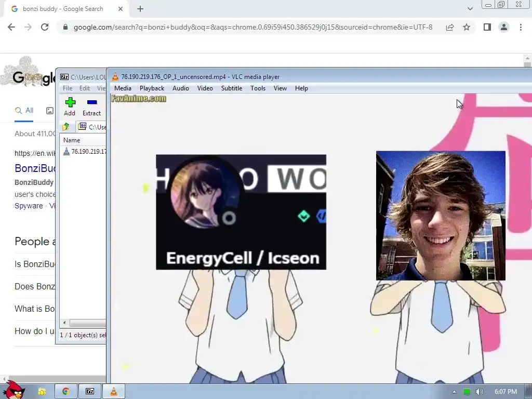This screenshot has height=399, width=532.
Task: Open the Images search filter icon
Action: [50, 110]
